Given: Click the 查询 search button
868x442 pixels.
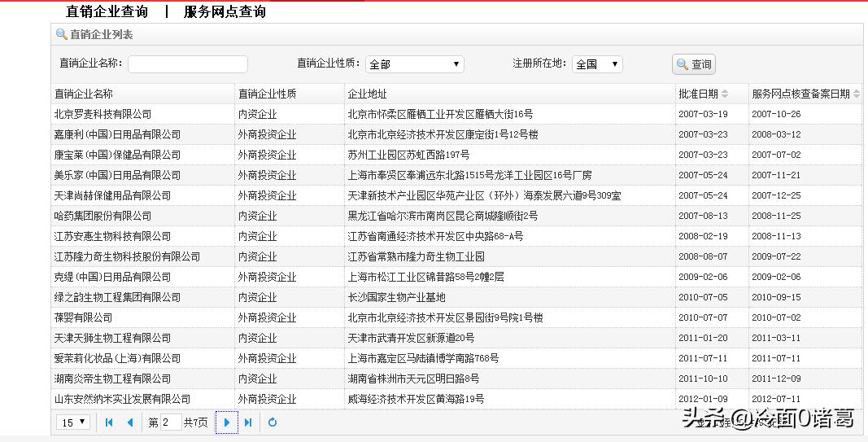Looking at the screenshot, I should [x=694, y=64].
